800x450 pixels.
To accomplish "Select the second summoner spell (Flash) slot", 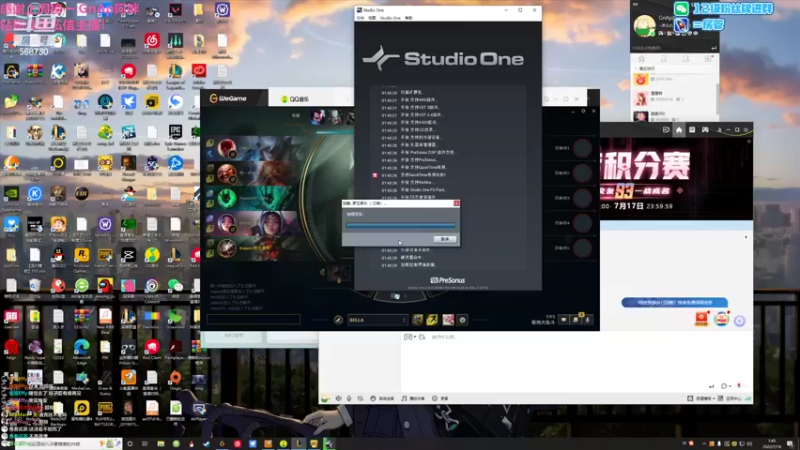I will (x=432, y=320).
